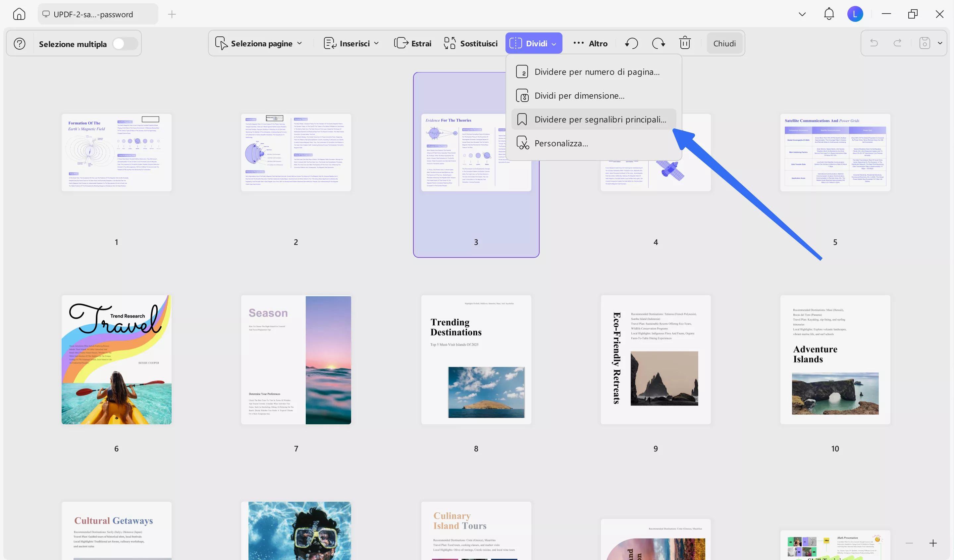
Task: Toggle the Selezione multipla switch
Action: coord(125,44)
